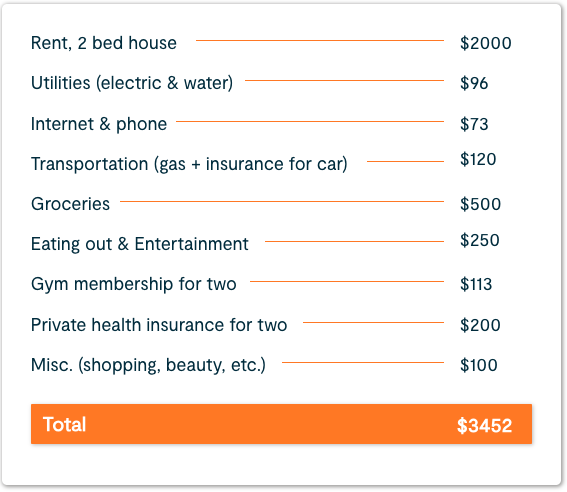This screenshot has width=567, height=492.
Task: Click Utilities (electric & water) label
Action: tap(132, 83)
